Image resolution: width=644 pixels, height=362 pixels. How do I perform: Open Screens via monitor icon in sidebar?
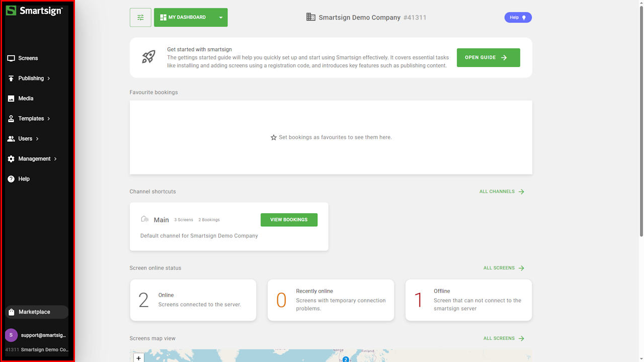click(x=11, y=58)
